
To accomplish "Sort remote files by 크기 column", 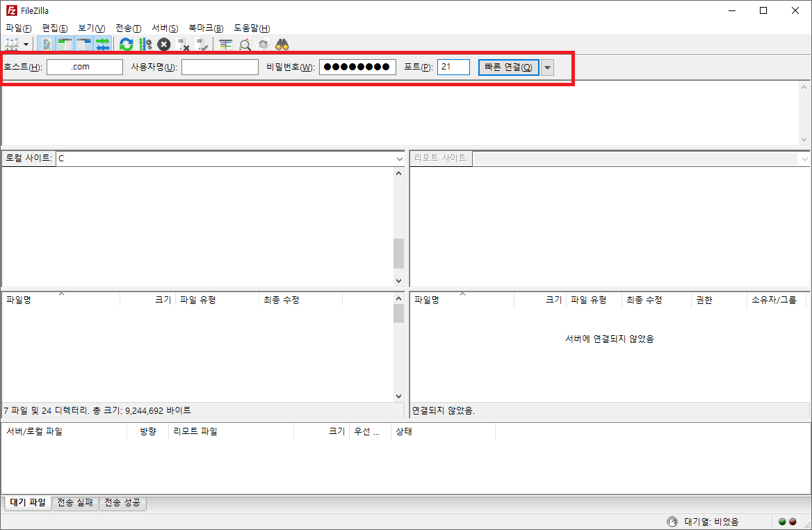I will (x=540, y=300).
